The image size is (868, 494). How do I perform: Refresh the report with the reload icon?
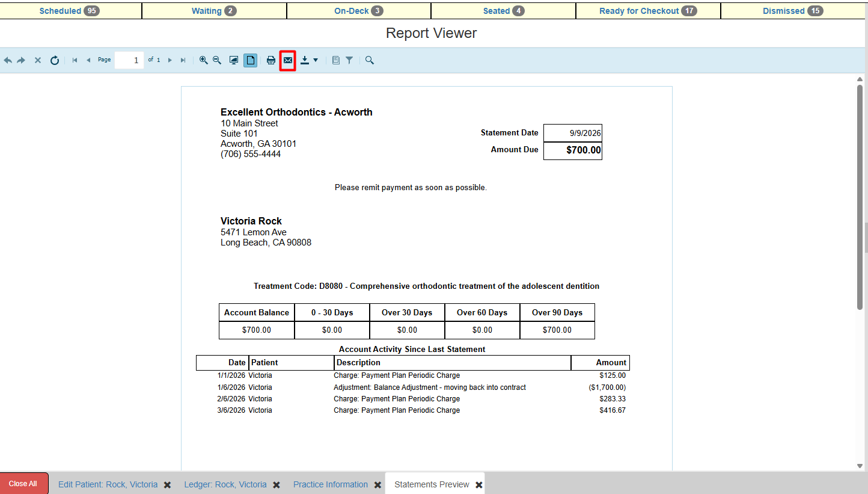[55, 60]
